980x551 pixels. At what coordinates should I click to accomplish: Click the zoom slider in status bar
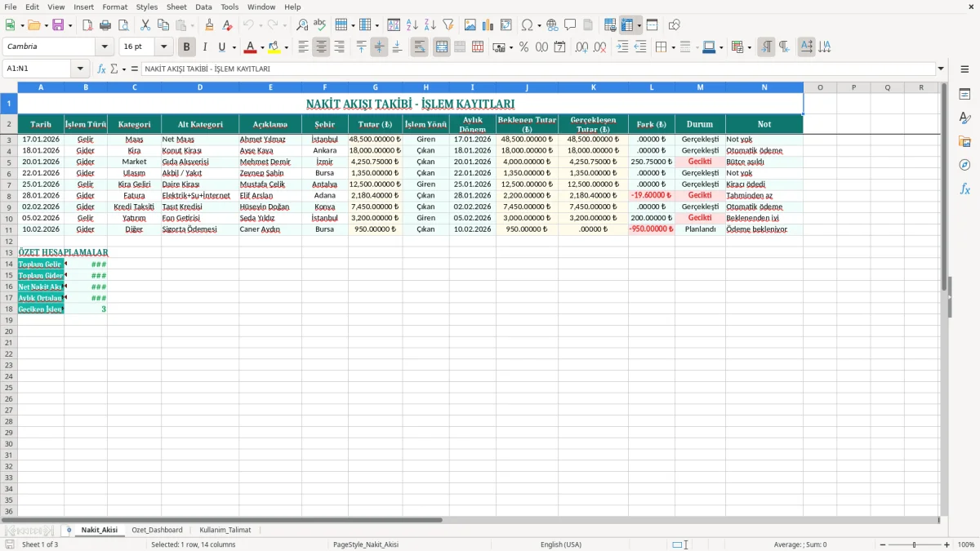pos(914,544)
